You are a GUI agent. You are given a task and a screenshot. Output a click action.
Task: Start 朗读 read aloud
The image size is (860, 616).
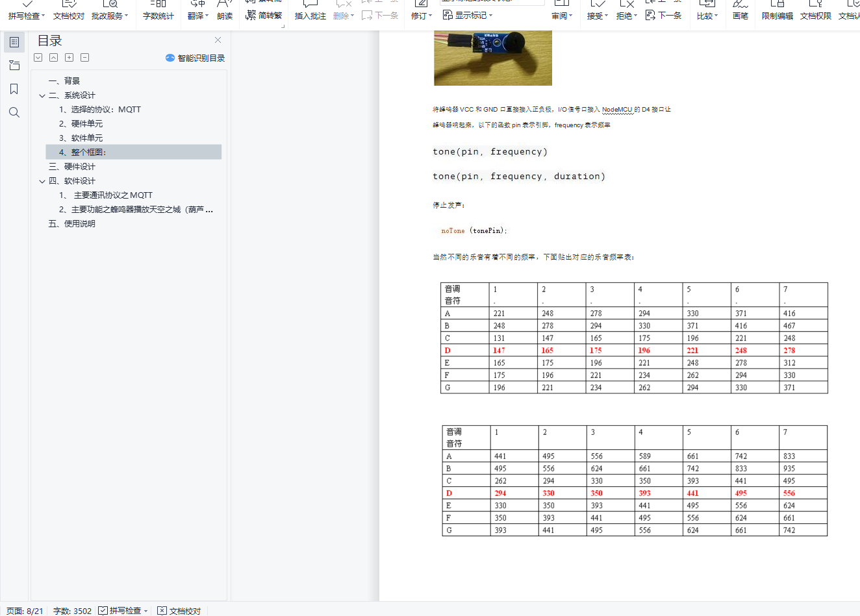click(x=225, y=10)
